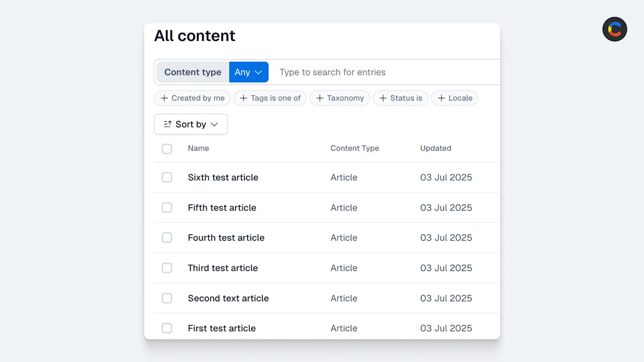Click the sort-direction arrows icon inside Sort by
Viewport: 644px width, 362px height.
[x=166, y=124]
